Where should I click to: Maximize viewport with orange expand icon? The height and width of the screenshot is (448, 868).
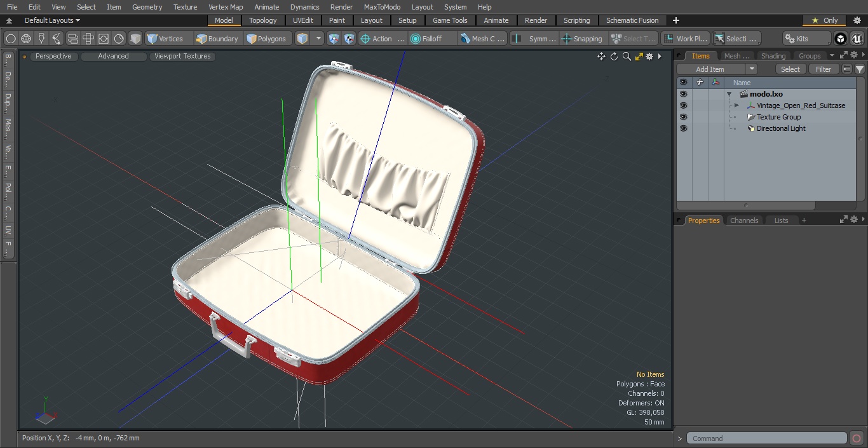click(x=639, y=57)
